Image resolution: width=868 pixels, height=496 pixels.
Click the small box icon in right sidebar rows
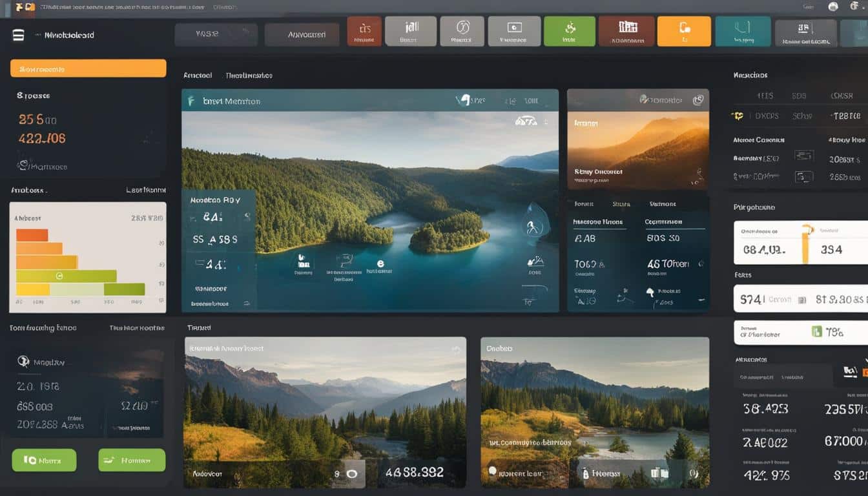pos(803,176)
